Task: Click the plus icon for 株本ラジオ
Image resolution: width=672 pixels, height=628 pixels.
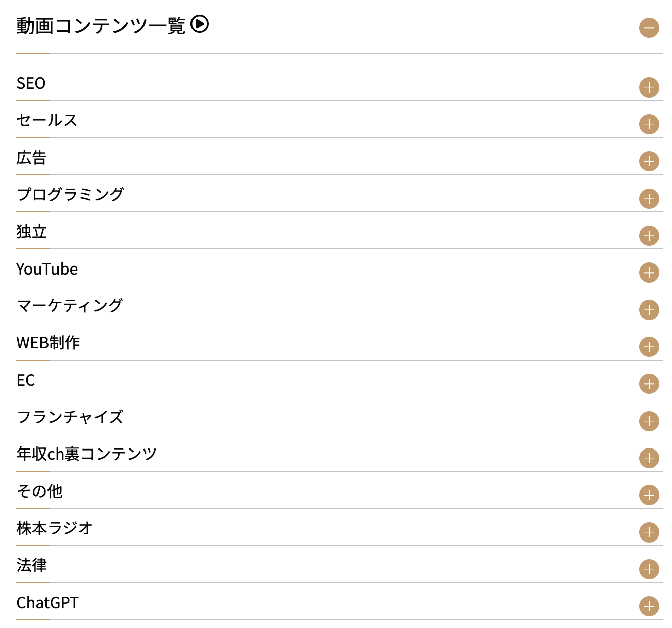Action: click(x=649, y=532)
